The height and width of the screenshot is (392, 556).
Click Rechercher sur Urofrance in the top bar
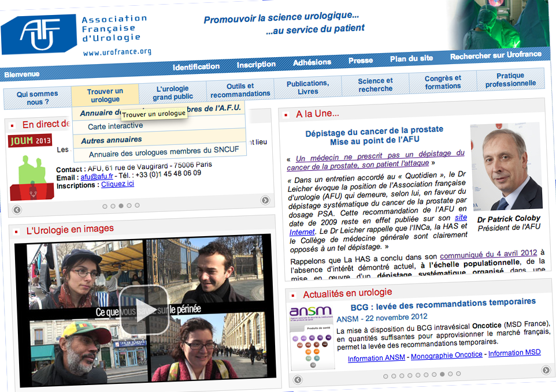tap(495, 55)
